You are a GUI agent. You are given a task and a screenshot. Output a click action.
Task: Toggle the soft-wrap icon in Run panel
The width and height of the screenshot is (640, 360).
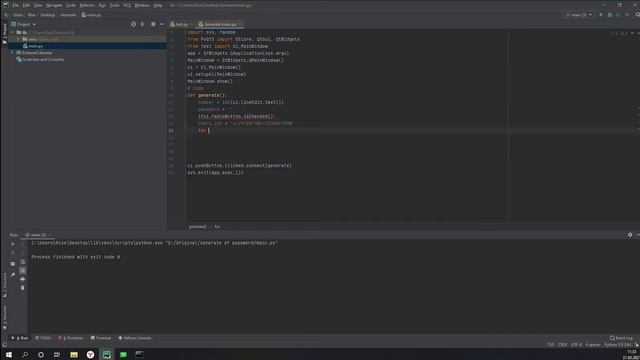pyautogui.click(x=22, y=261)
